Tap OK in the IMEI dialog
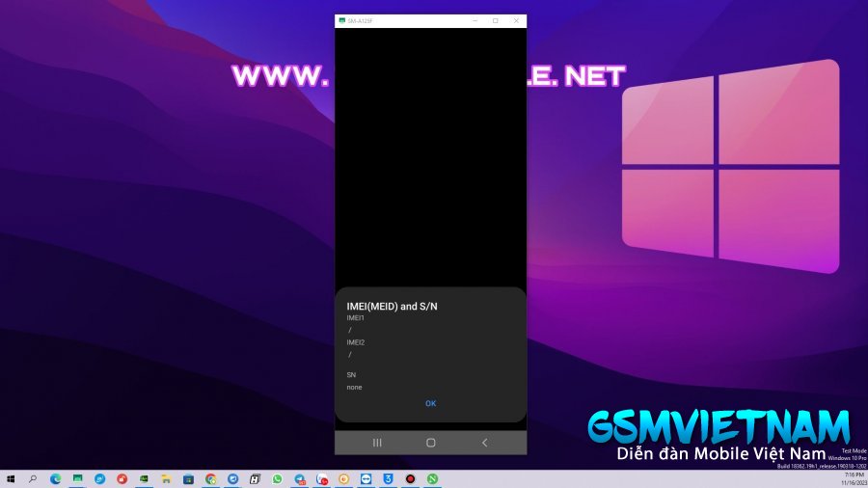This screenshot has height=488, width=868. (431, 403)
